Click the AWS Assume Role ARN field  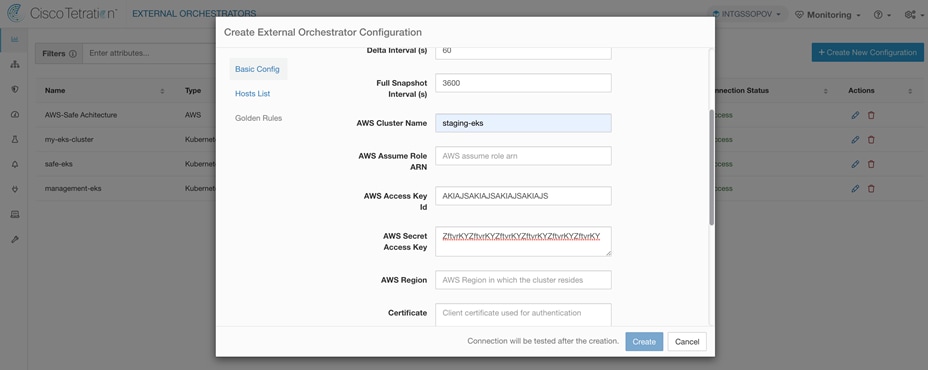pos(523,156)
